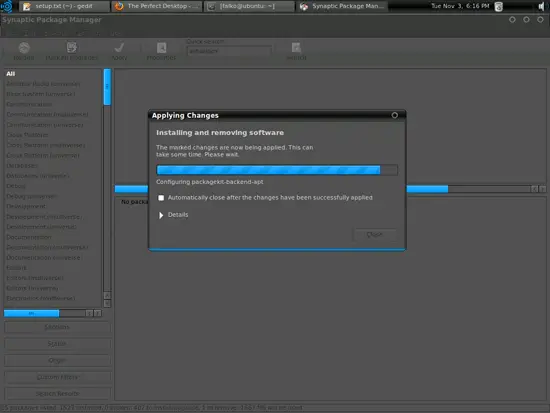Image resolution: width=550 pixels, height=413 pixels.
Task: Open the main menu icon at panel's left
Action: pos(7,6)
